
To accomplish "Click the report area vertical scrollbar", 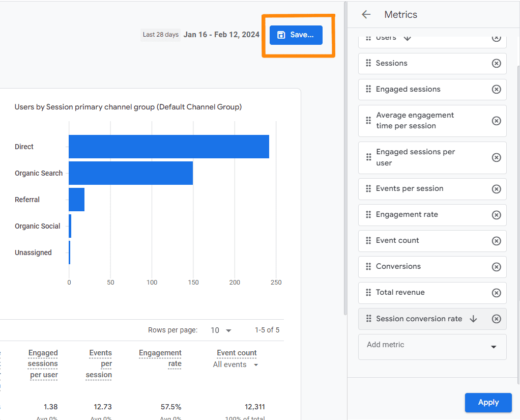I will click(x=345, y=159).
